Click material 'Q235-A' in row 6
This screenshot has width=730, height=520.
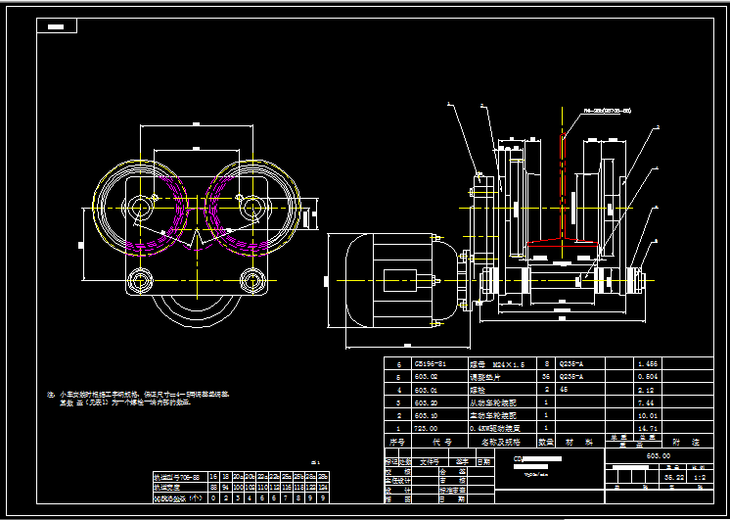[x=571, y=364]
